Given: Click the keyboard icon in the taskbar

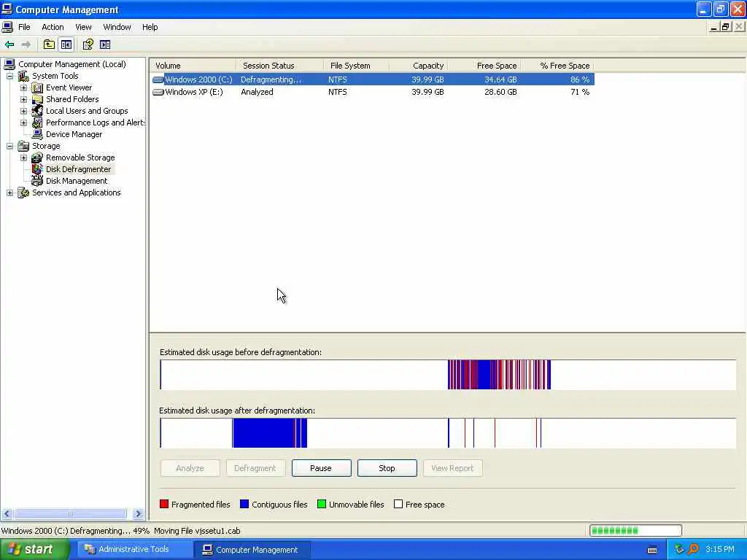Looking at the screenshot, I should (x=653, y=550).
